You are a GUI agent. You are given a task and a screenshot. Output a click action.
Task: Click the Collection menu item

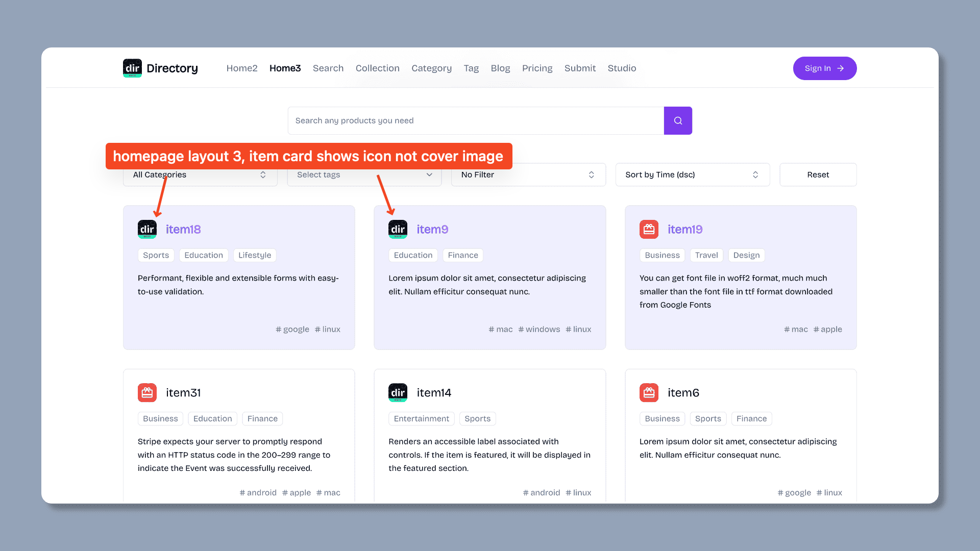pyautogui.click(x=378, y=68)
